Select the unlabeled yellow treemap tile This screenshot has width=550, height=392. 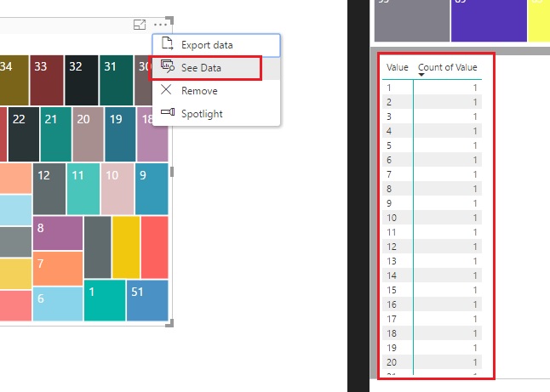tap(126, 247)
